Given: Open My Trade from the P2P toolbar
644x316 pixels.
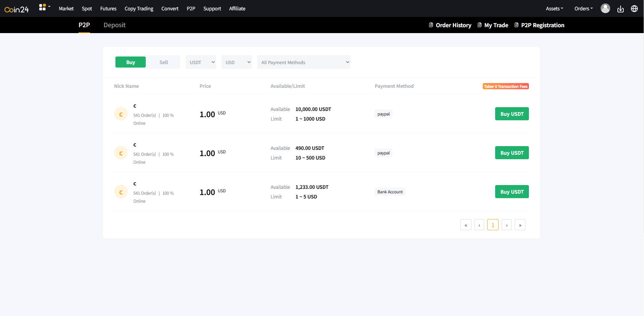Looking at the screenshot, I should pyautogui.click(x=496, y=25).
